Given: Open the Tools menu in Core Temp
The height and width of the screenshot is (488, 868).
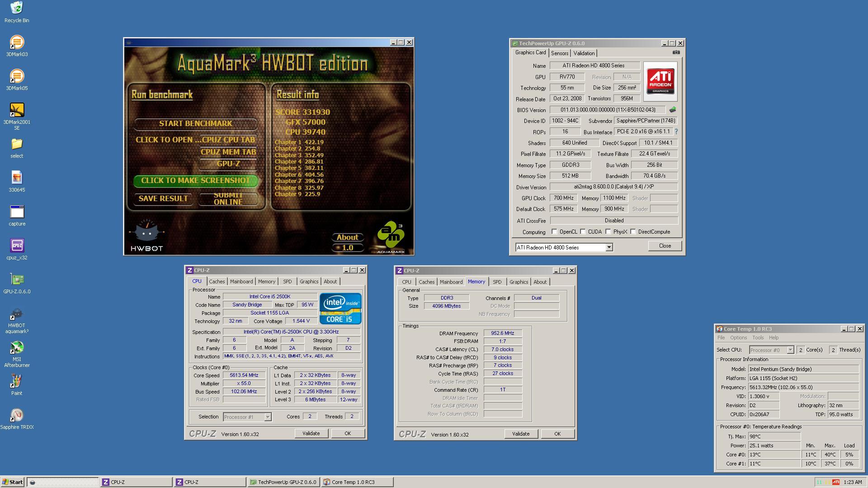Looking at the screenshot, I should tap(758, 338).
